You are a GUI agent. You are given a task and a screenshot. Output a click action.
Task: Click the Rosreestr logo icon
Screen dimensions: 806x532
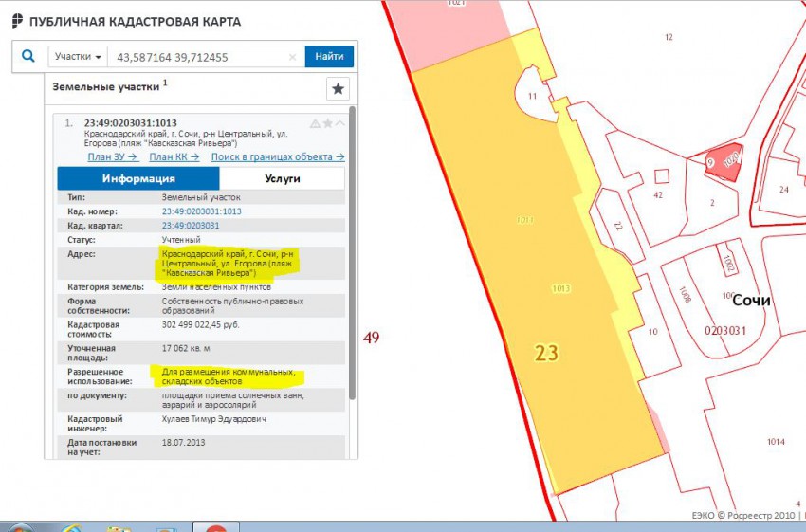tap(17, 21)
